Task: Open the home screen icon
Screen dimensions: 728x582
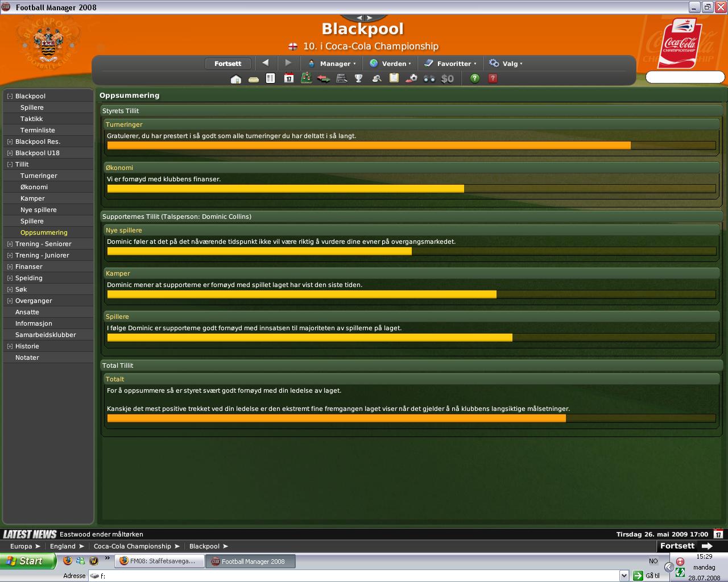Action: (236, 79)
